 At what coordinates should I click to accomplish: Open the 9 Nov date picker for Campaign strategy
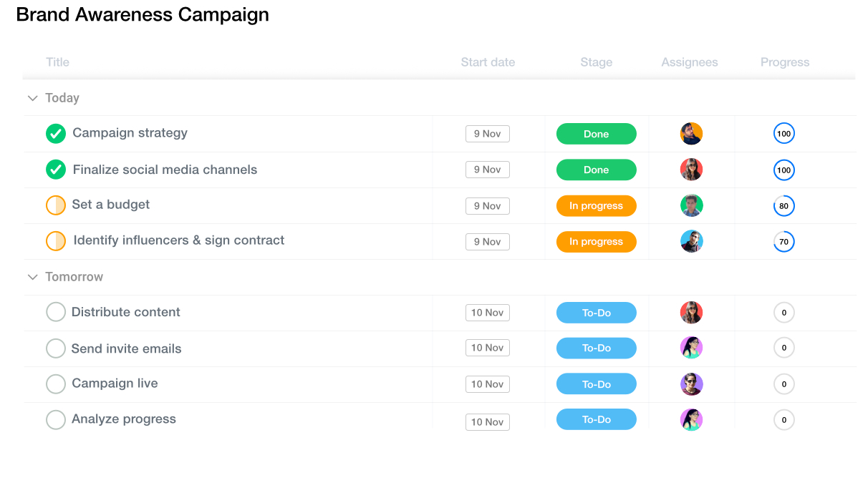[487, 134]
